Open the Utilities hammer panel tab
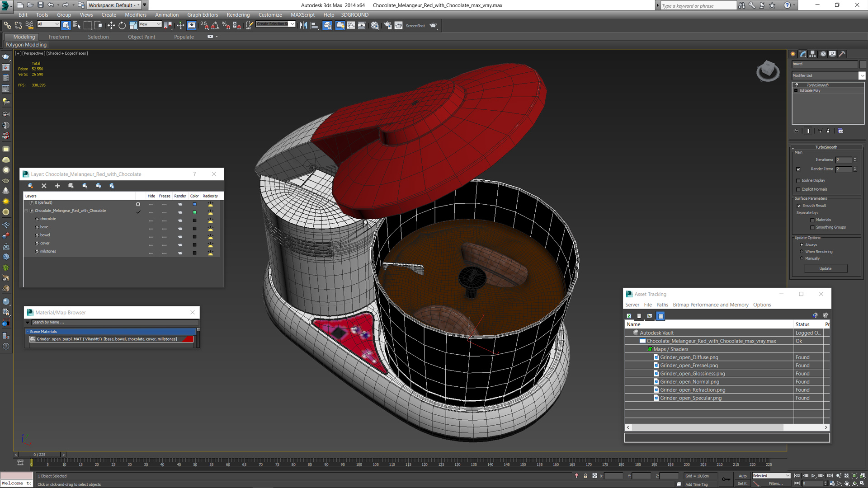868x488 pixels. click(x=842, y=54)
